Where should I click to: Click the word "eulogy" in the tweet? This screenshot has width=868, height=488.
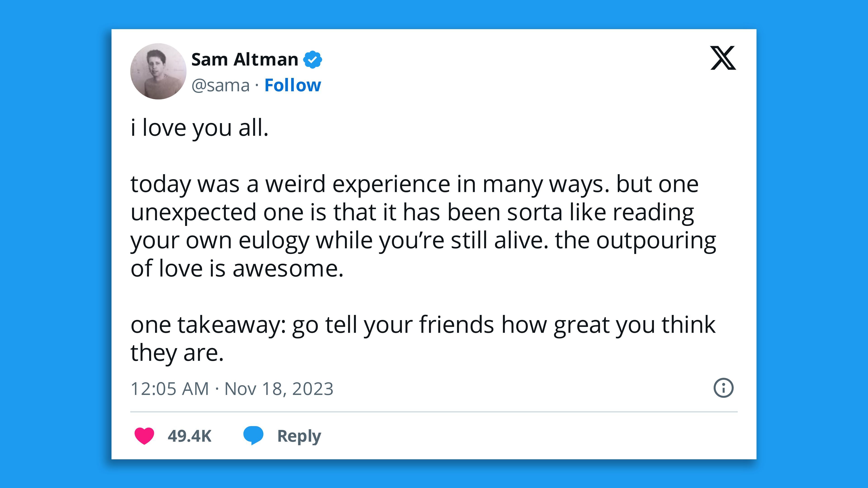pos(274,241)
